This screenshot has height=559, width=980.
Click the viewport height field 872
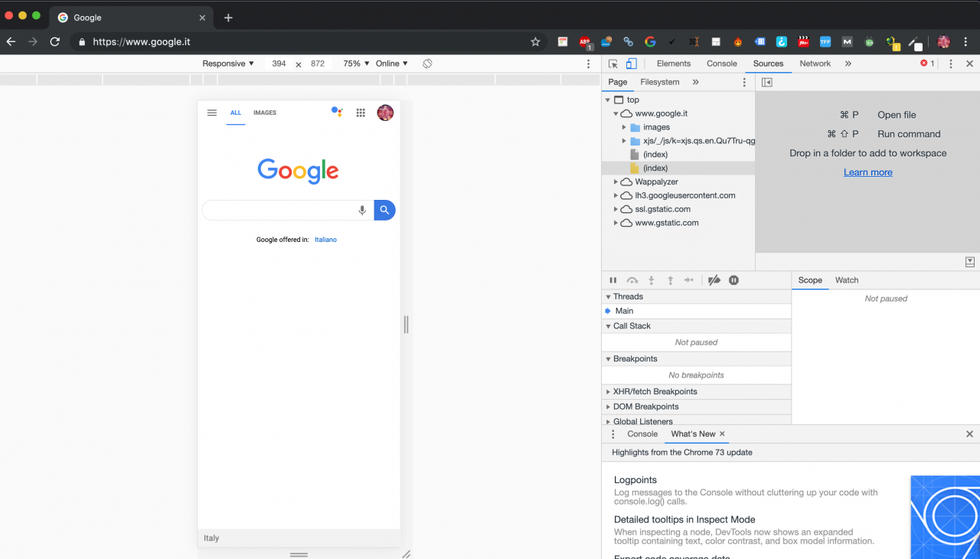[318, 64]
